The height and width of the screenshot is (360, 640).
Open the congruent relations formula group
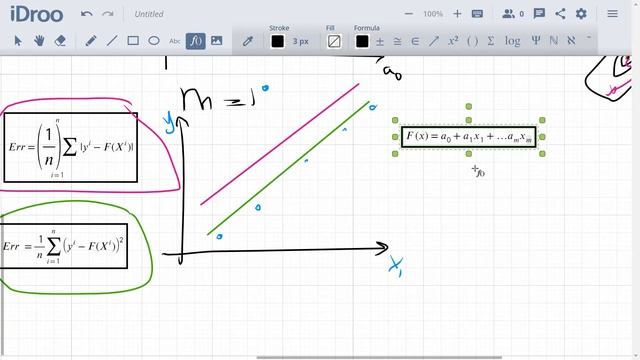coord(397,41)
